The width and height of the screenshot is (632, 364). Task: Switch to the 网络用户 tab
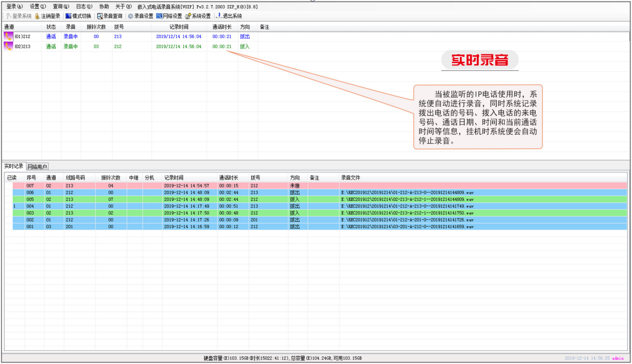[37, 167]
